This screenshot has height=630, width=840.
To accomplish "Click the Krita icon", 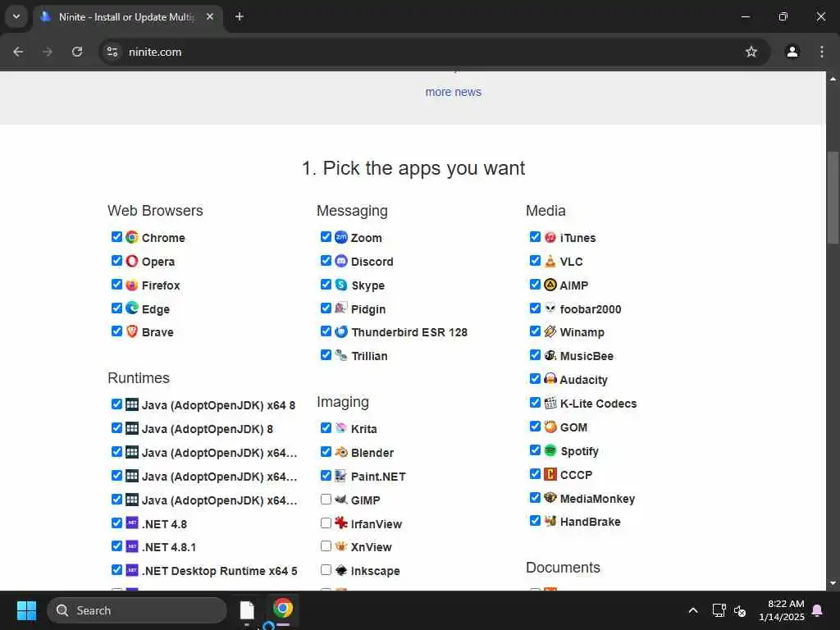I will (x=341, y=428).
